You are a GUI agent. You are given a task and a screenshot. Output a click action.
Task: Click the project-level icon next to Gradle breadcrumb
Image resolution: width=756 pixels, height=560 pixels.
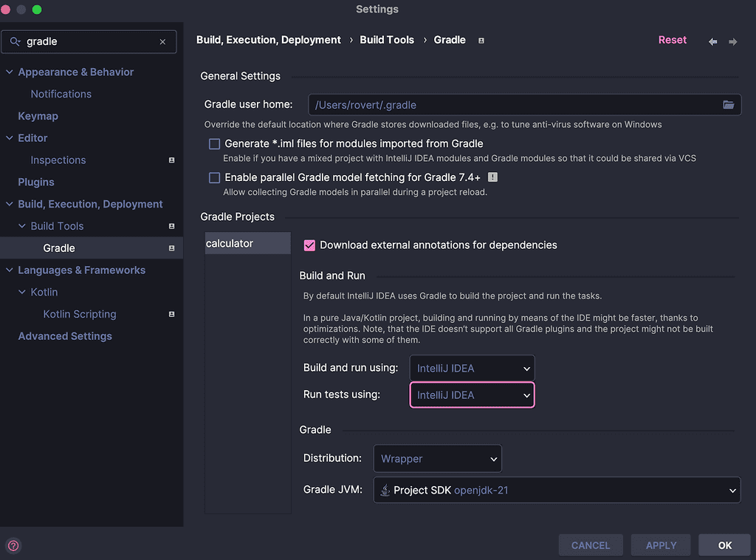pos(481,41)
